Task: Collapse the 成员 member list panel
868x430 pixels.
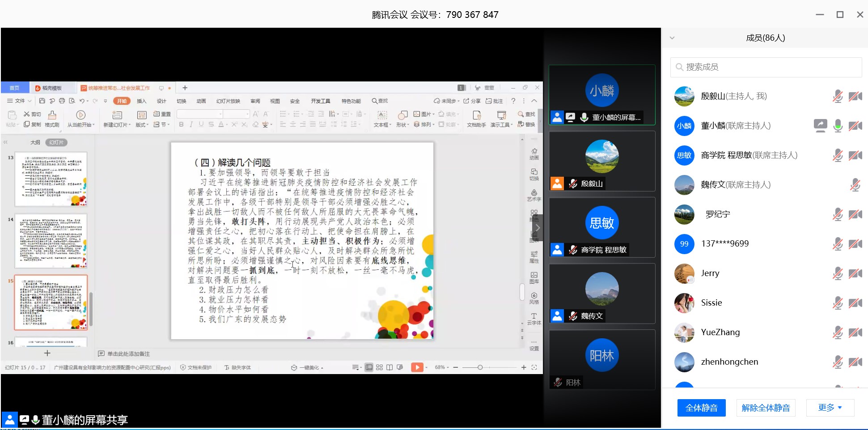Action: click(673, 38)
